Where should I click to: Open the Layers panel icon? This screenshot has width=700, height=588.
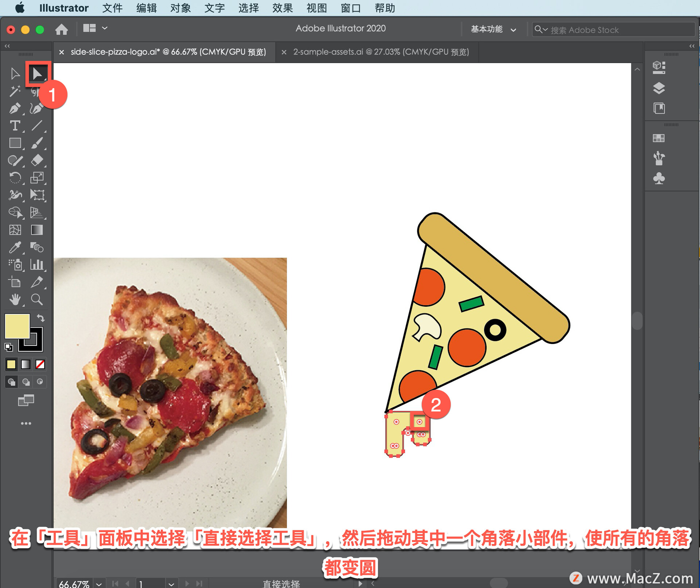[659, 88]
